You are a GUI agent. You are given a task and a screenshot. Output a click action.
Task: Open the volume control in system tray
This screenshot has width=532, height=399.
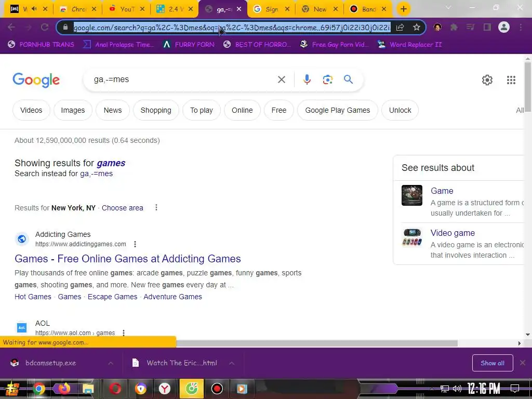[457, 389]
